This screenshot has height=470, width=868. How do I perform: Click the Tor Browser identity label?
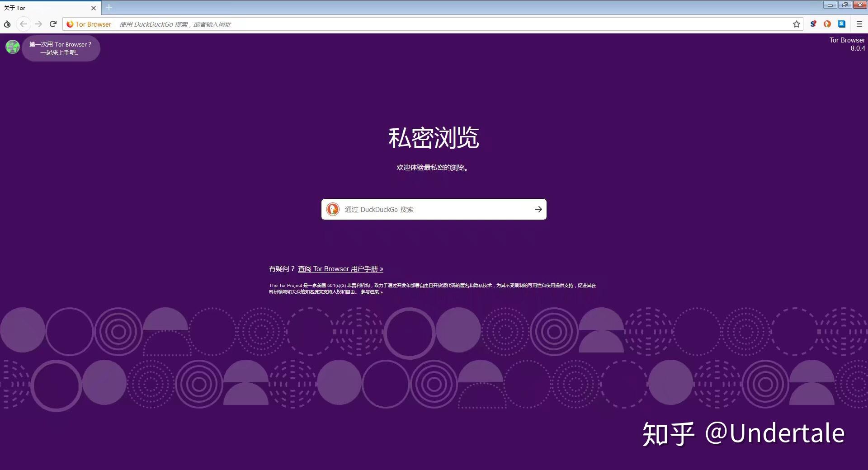89,24
